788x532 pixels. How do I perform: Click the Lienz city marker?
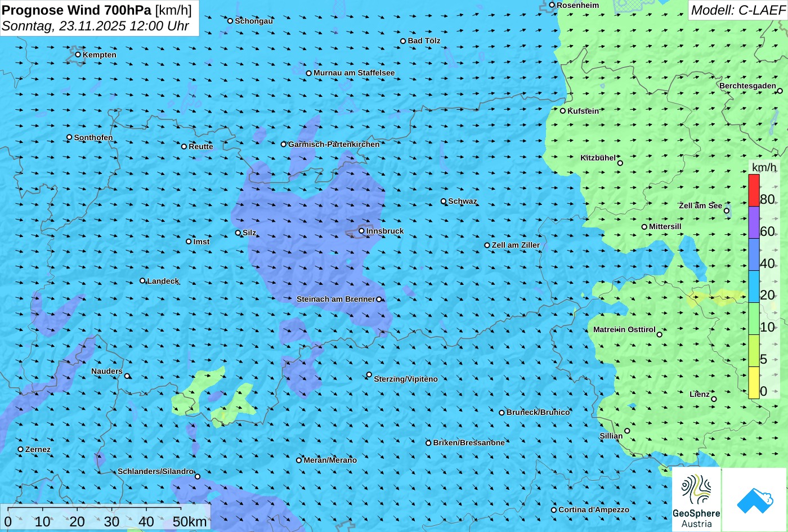(714, 399)
